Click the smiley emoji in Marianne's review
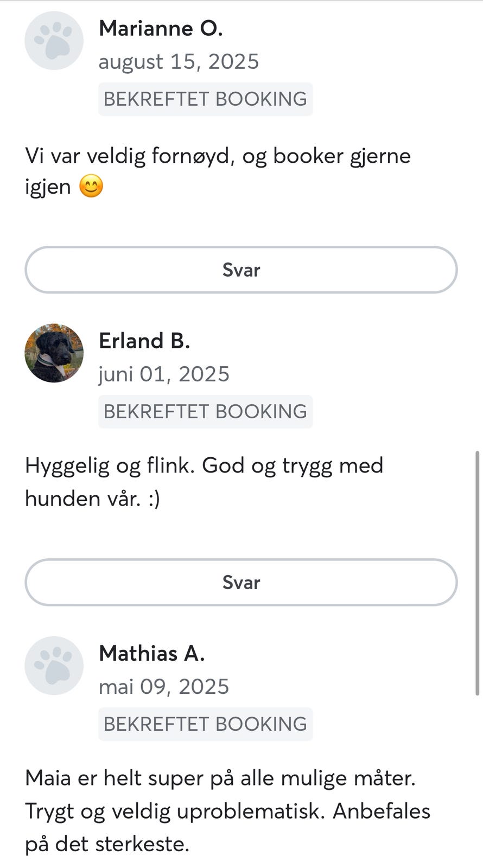Screen dimensions: 483x868 point(91,187)
